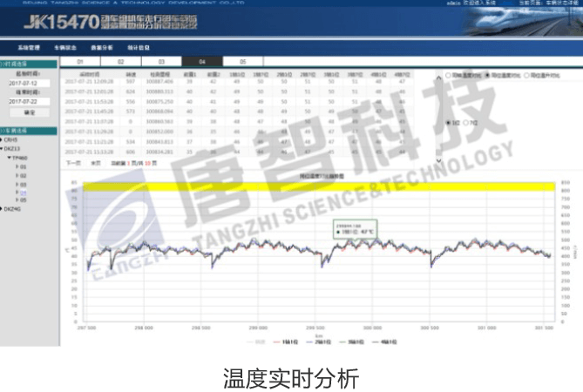
Task: Edit the start date field 2017-07-12
Action: 29,84
